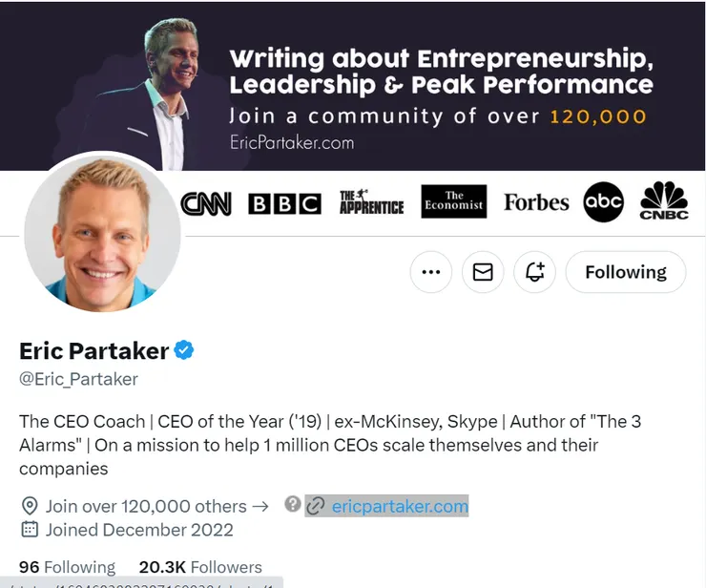Viewport: 706px width, 588px height.
Task: Click the blue verified badge
Action: (184, 350)
